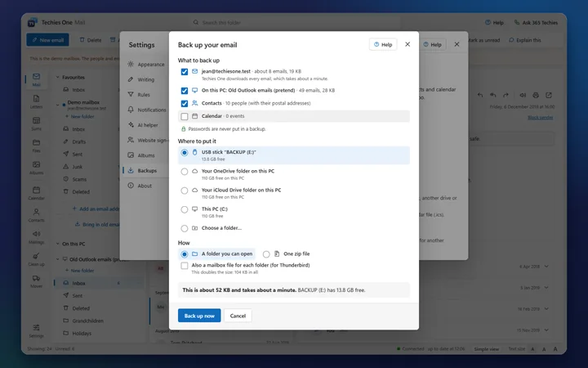Open the Writing settings section
The height and width of the screenshot is (368, 588).
pyautogui.click(x=147, y=79)
